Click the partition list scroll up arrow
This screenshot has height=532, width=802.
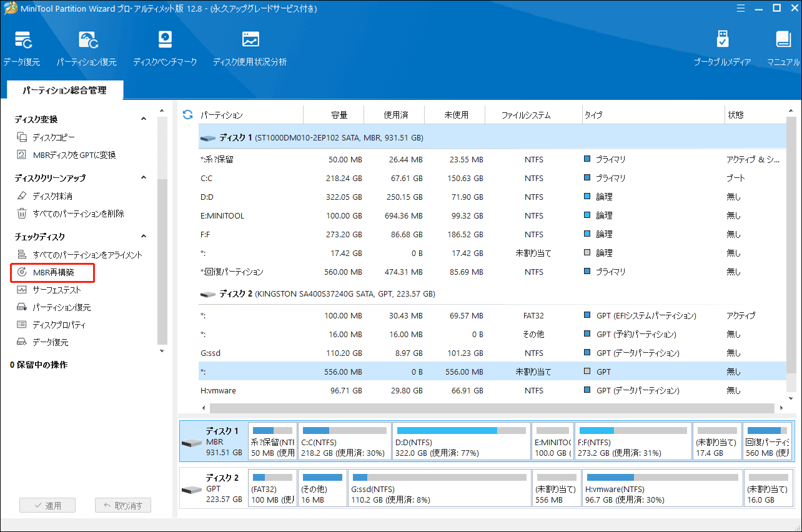[792, 112]
